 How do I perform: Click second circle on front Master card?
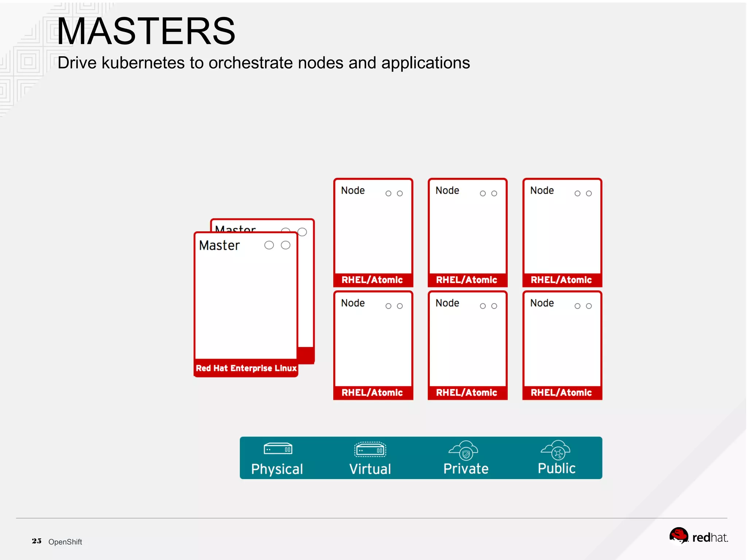tap(286, 245)
